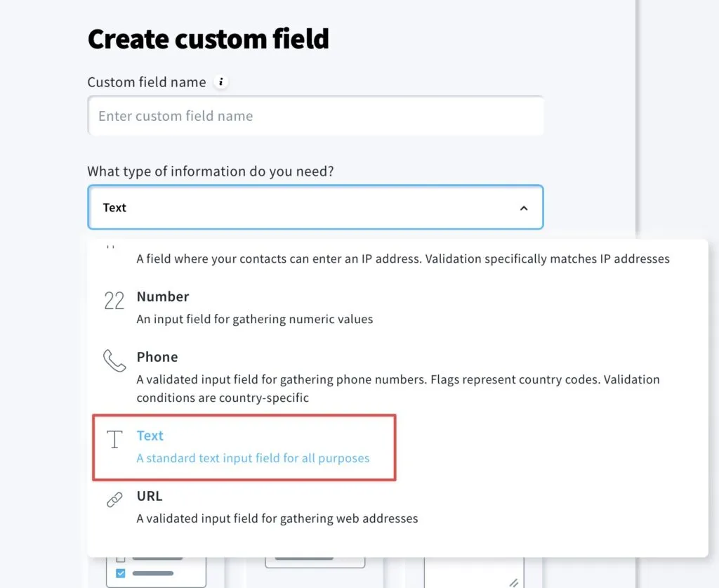Click the T text icon

pos(114,439)
